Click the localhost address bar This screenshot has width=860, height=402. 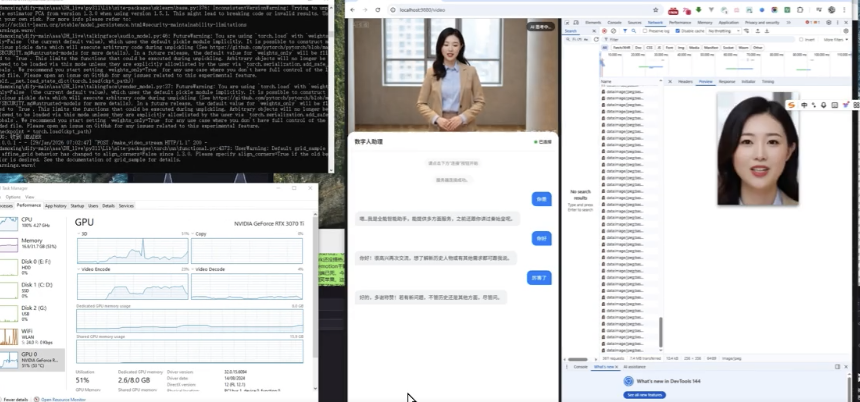coord(524,10)
